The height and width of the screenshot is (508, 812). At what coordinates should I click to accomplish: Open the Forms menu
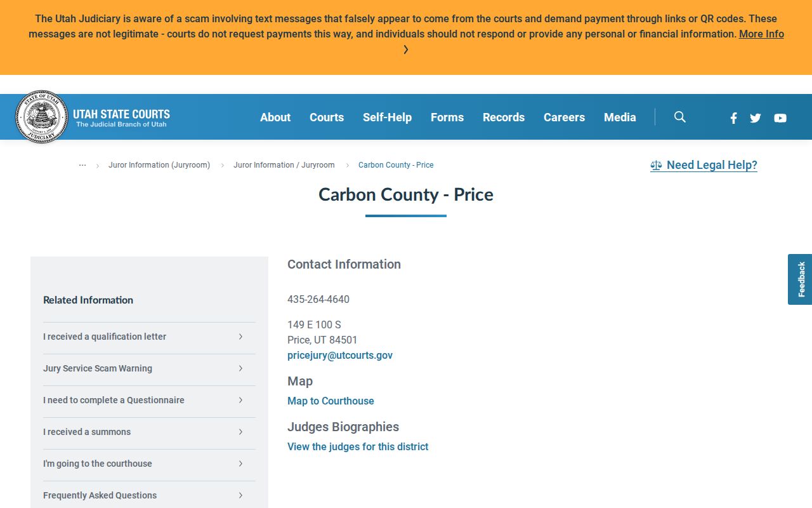tap(447, 117)
